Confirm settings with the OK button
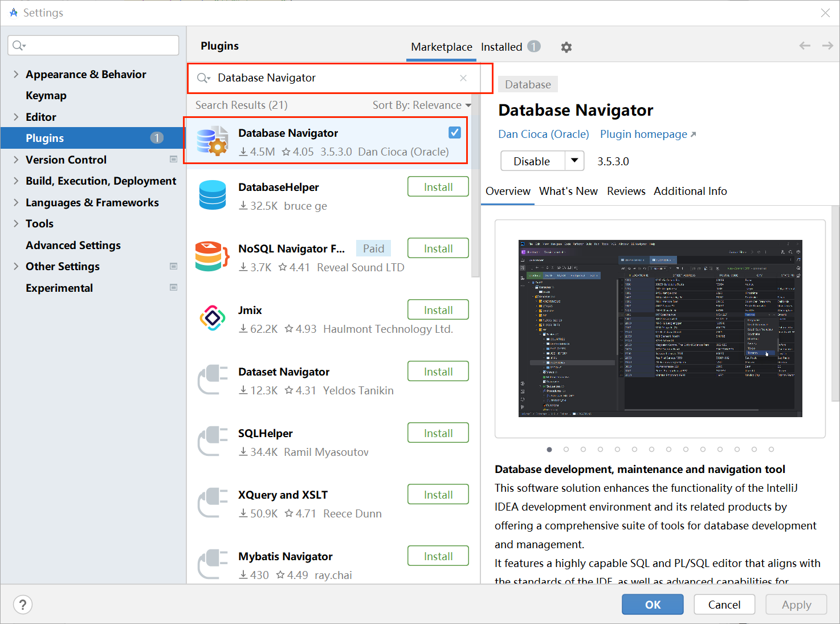This screenshot has width=840, height=624. click(653, 605)
